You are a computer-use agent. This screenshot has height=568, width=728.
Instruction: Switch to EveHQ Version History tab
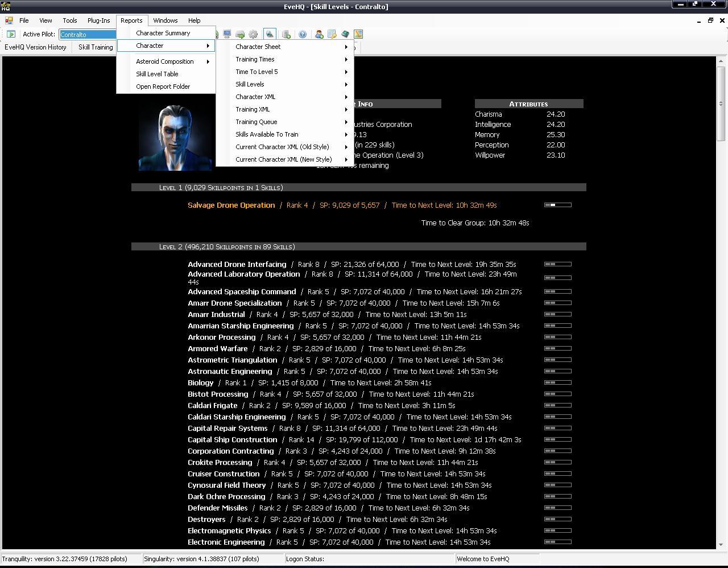[x=35, y=47]
